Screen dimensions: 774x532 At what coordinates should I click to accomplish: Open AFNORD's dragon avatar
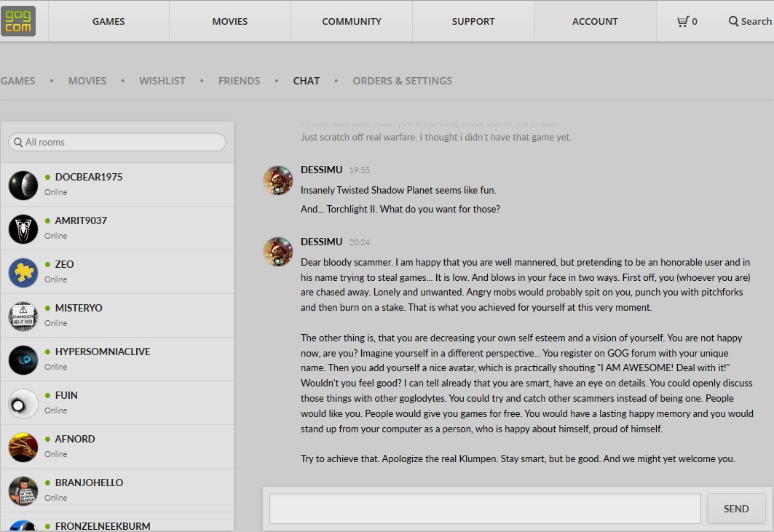23,447
